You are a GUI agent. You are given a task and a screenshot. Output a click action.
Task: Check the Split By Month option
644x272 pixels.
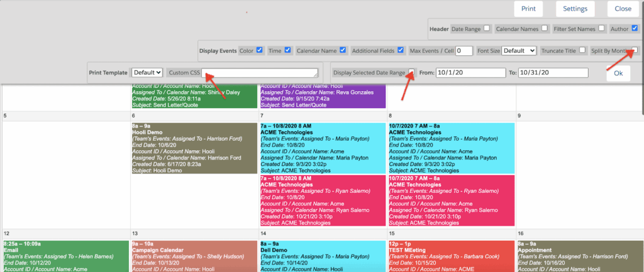point(636,50)
